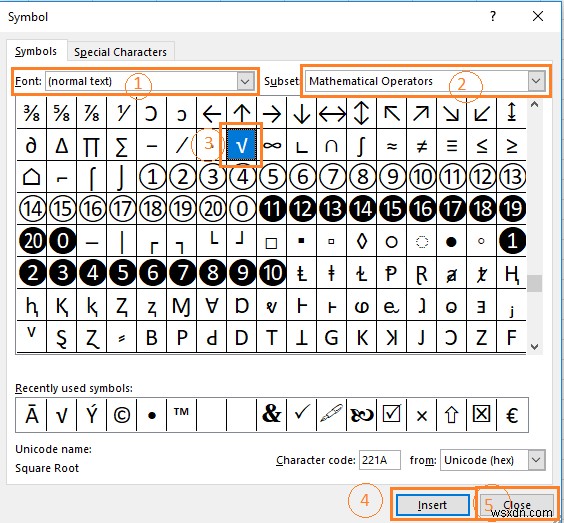Click the Insert button

[x=432, y=505]
